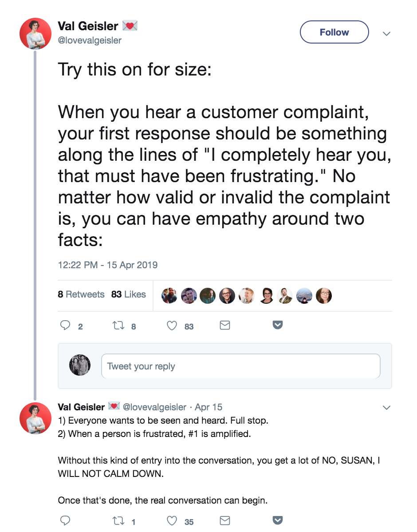This screenshot has height=532, width=417.
Task: Send main tweet via direct message icon
Action: coord(225,326)
